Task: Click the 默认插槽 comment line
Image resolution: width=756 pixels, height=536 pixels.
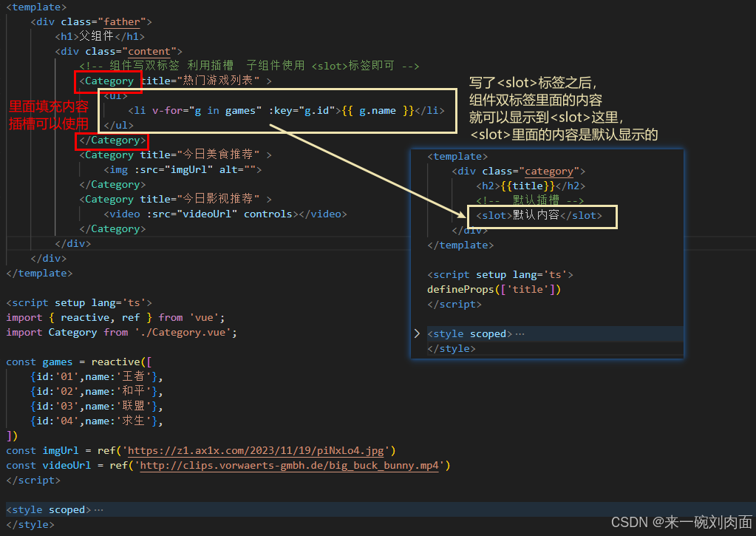Action: pyautogui.click(x=530, y=200)
